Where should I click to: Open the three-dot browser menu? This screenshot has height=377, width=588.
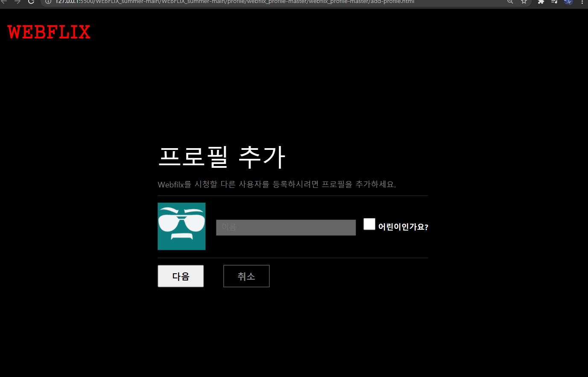pyautogui.click(x=582, y=3)
